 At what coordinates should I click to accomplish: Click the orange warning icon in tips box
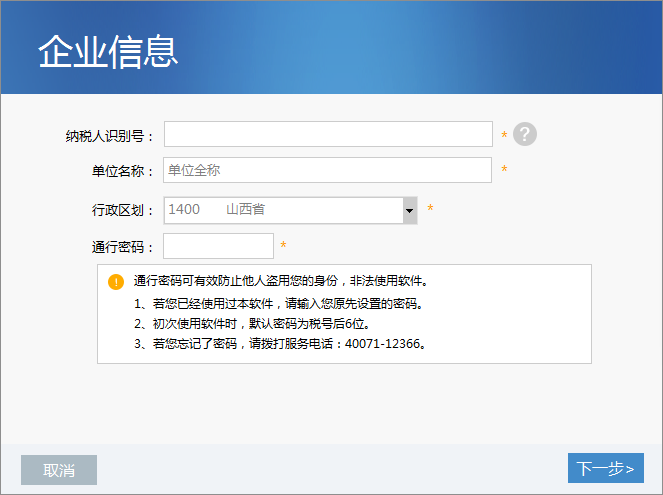click(x=116, y=281)
